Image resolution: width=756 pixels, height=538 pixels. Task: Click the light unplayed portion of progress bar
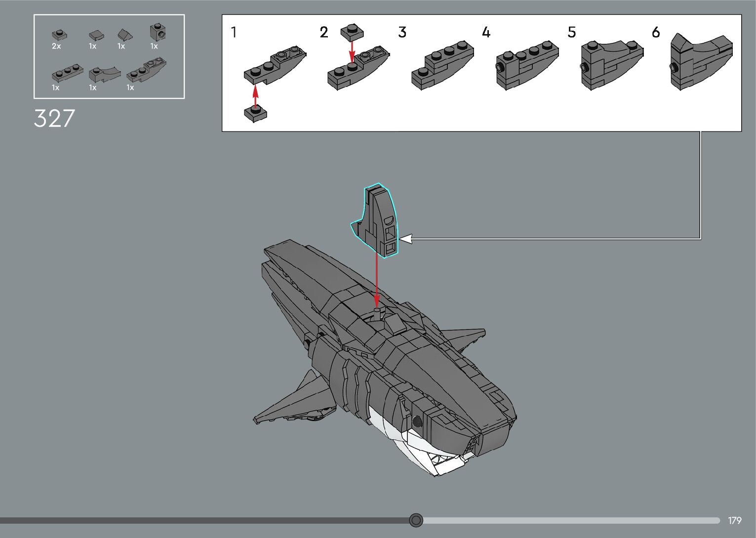tap(568, 521)
